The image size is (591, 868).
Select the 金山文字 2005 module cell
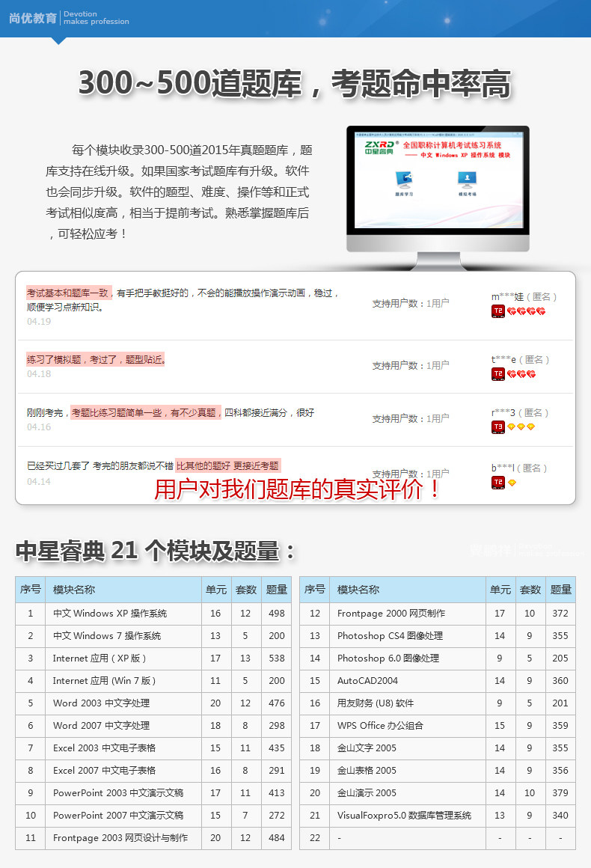click(408, 748)
